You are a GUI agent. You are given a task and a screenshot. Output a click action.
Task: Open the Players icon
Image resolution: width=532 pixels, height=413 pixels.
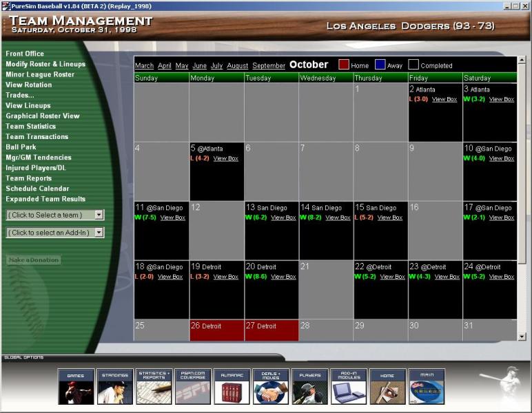(x=310, y=387)
